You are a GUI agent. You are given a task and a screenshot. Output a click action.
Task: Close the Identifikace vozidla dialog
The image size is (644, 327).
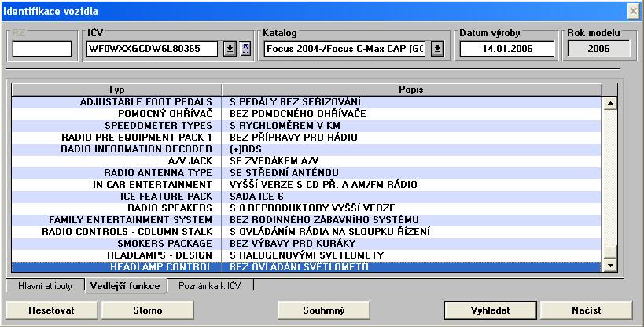[x=632, y=10]
